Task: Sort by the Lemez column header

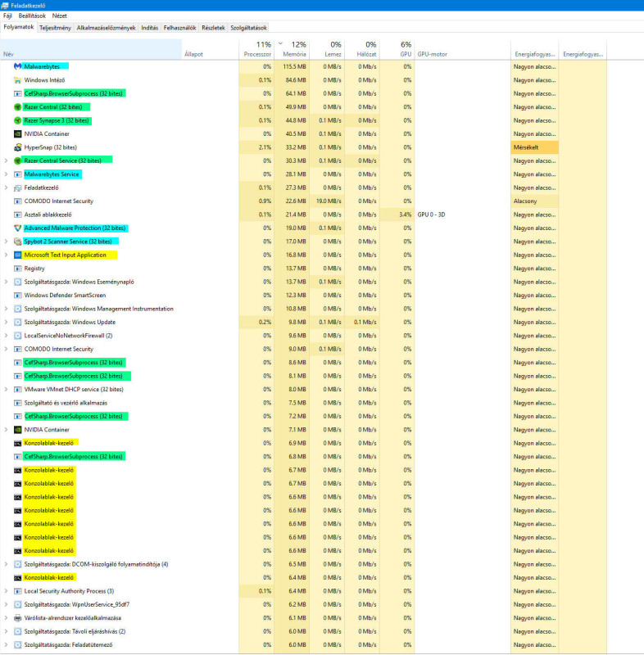Action: click(327, 49)
